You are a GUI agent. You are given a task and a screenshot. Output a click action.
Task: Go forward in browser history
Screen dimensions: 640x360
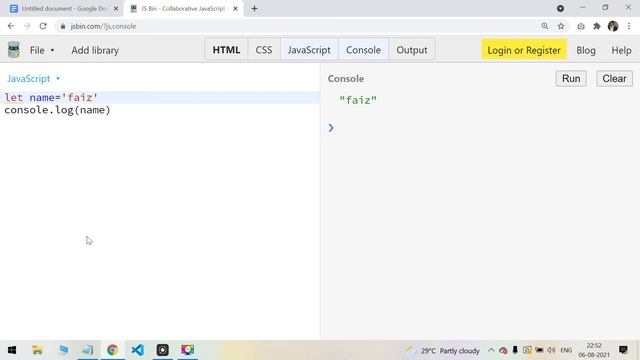27,26
